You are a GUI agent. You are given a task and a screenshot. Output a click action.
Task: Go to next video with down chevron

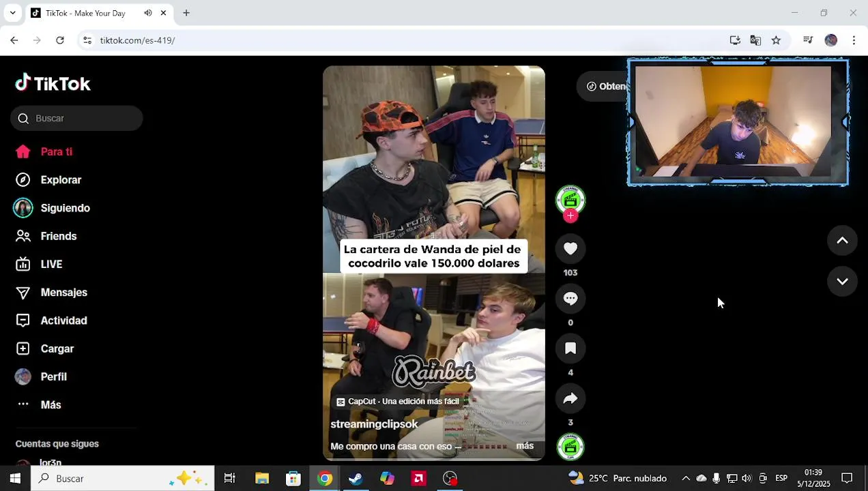842,281
